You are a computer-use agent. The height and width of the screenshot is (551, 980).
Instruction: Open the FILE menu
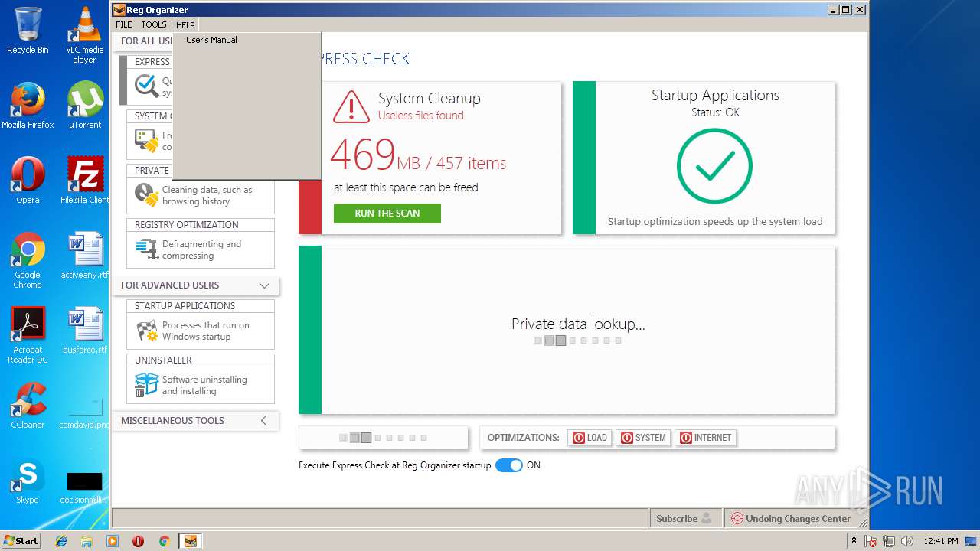124,24
